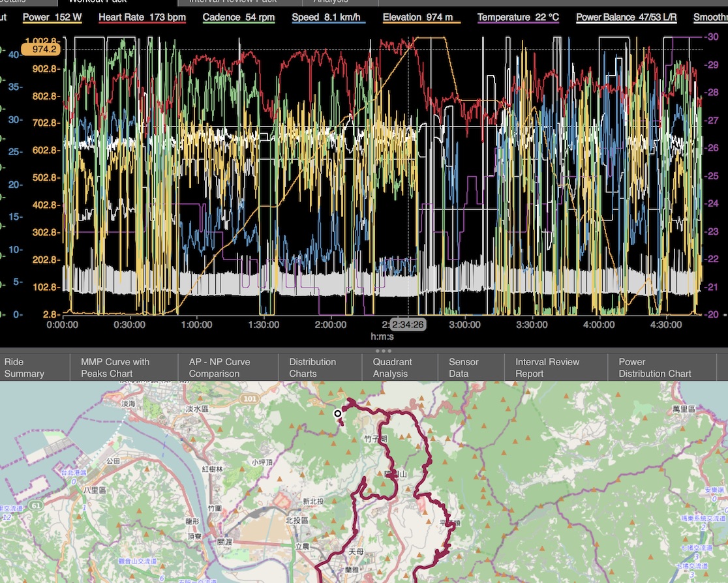Open the Sensor Data tab
This screenshot has width=728, height=583.
click(x=463, y=368)
